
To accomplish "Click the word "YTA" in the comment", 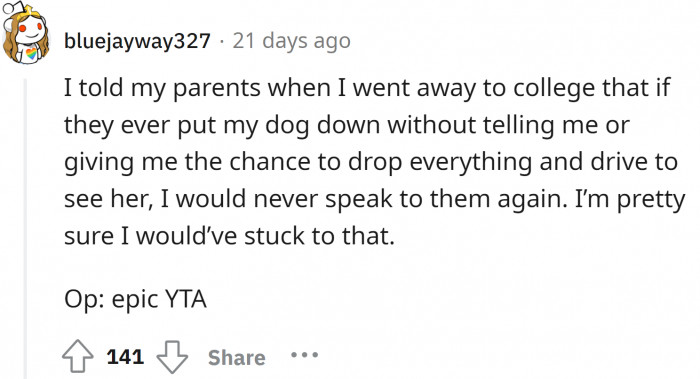I will tap(186, 299).
